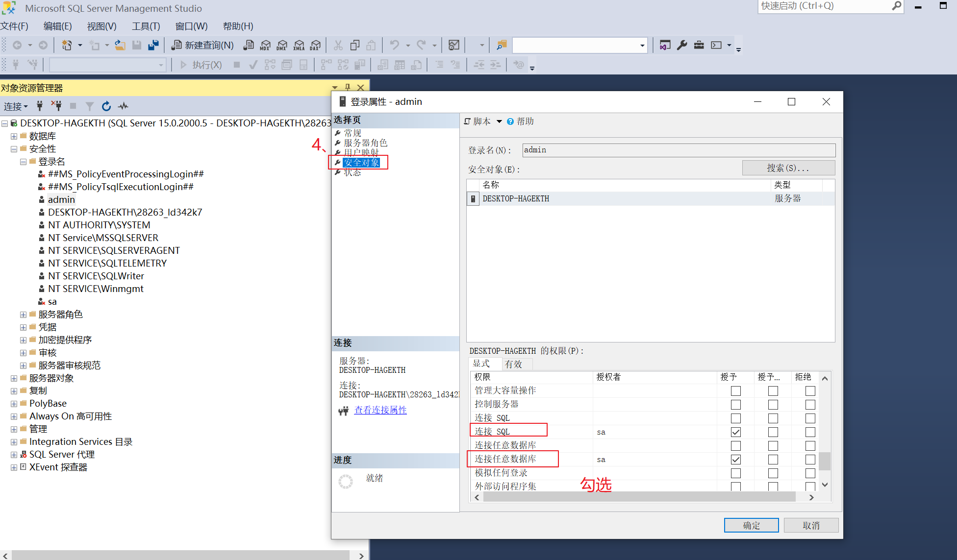Expand the 数据库 tree node
This screenshot has width=957, height=560.
click(x=13, y=136)
